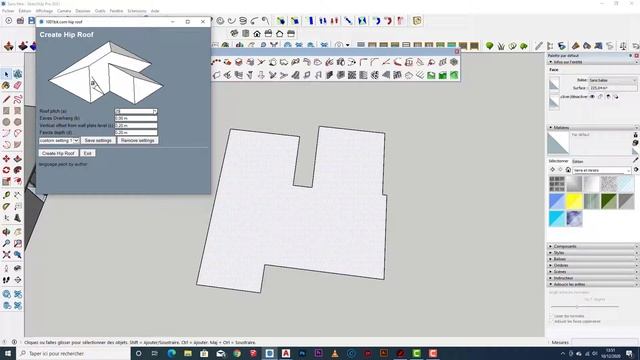640x360 pixels.
Task: Click the create material icon
Action: point(636,143)
